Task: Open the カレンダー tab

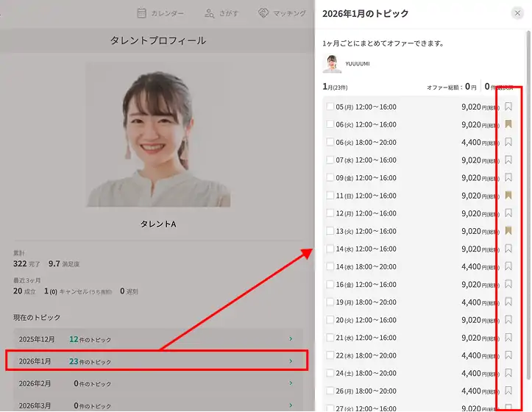Action: 160,13
